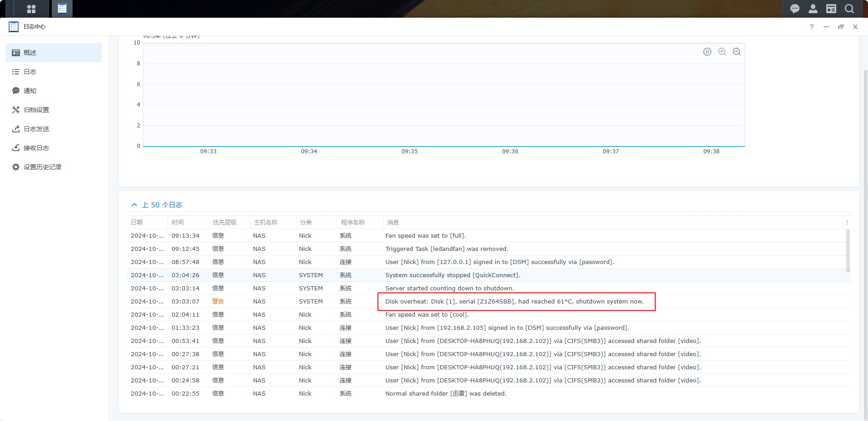Sort by the 优先层级 column header
868x421 pixels.
(x=229, y=222)
